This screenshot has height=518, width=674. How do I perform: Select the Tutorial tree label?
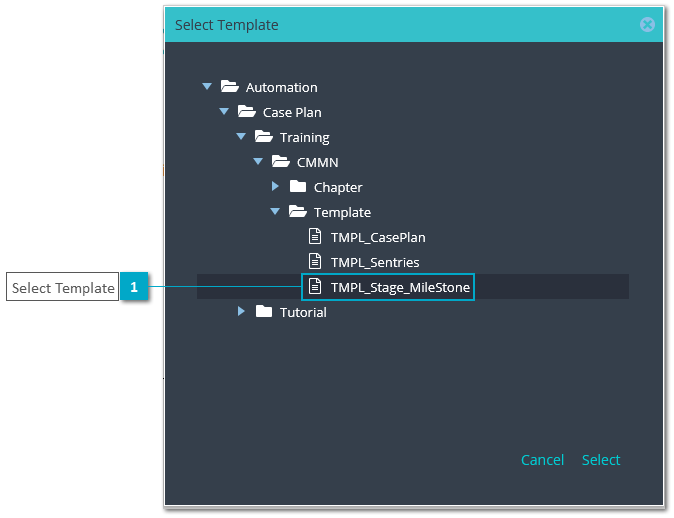click(303, 313)
